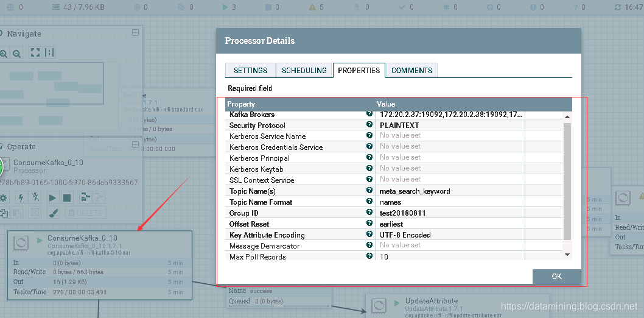Open help for Message Demarcator
Viewport: 644px width, 318px height.
(369, 246)
